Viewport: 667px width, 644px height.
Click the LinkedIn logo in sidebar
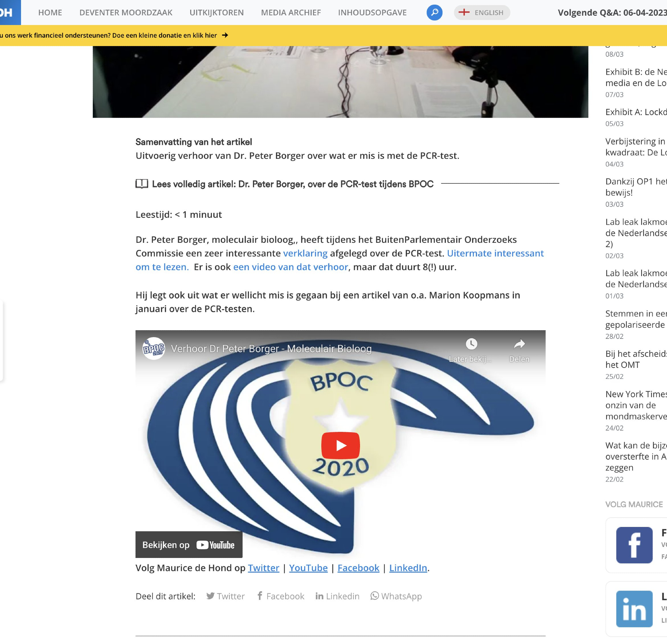(x=634, y=609)
